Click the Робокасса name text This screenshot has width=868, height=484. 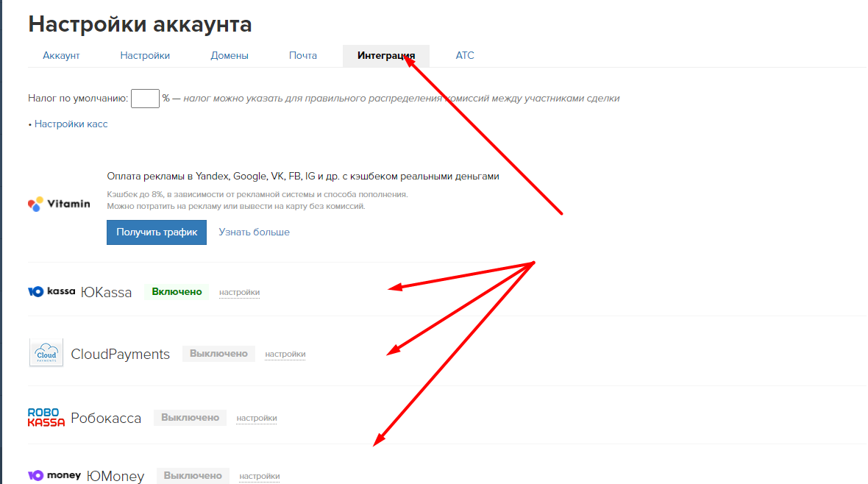(106, 418)
